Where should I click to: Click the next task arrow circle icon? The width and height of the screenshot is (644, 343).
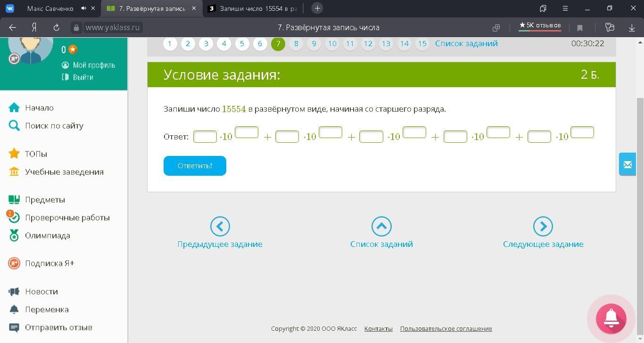[x=543, y=227]
